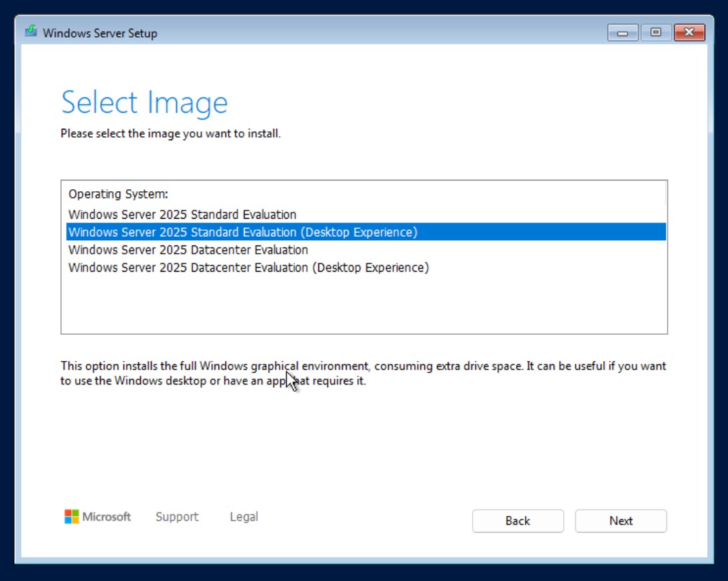The width and height of the screenshot is (728, 581).
Task: Click empty area inside the operating system list
Action: tap(362, 305)
